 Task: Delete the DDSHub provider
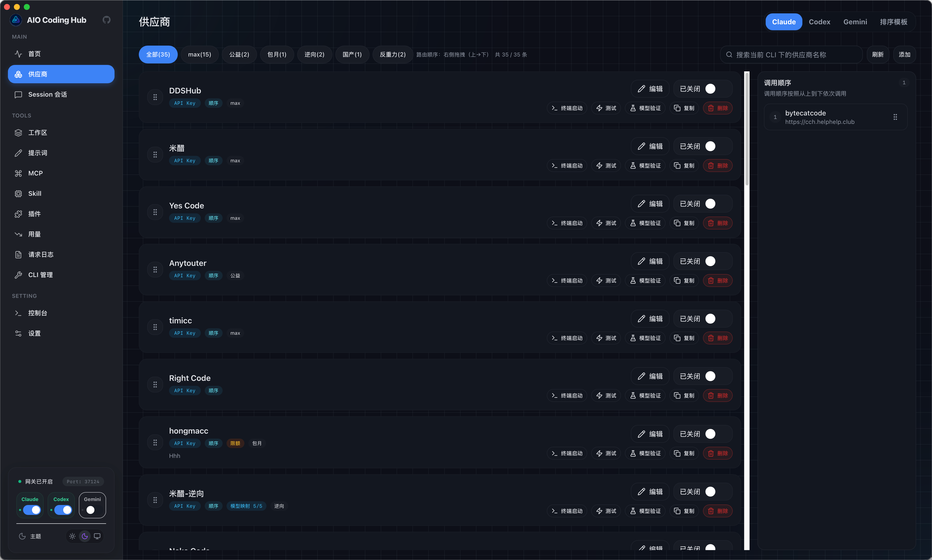tap(718, 108)
